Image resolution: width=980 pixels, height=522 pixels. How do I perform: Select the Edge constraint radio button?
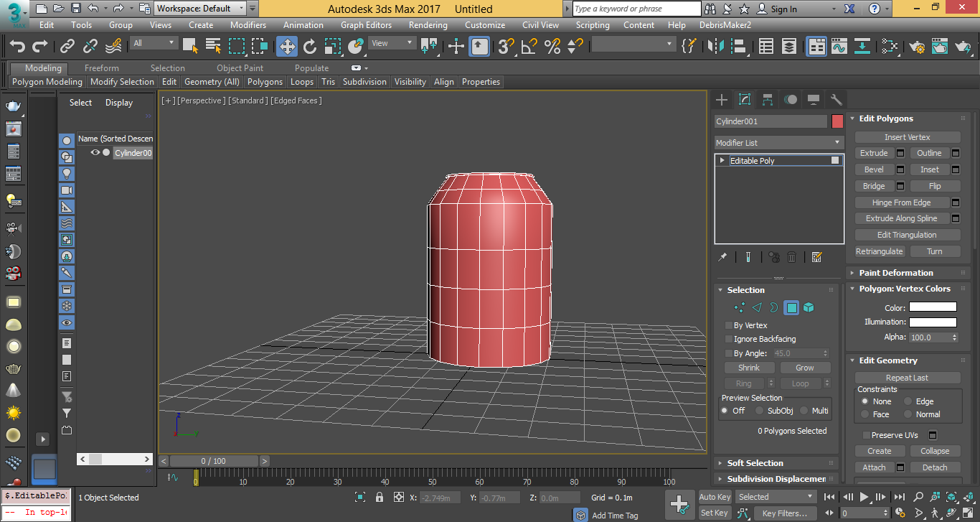908,401
